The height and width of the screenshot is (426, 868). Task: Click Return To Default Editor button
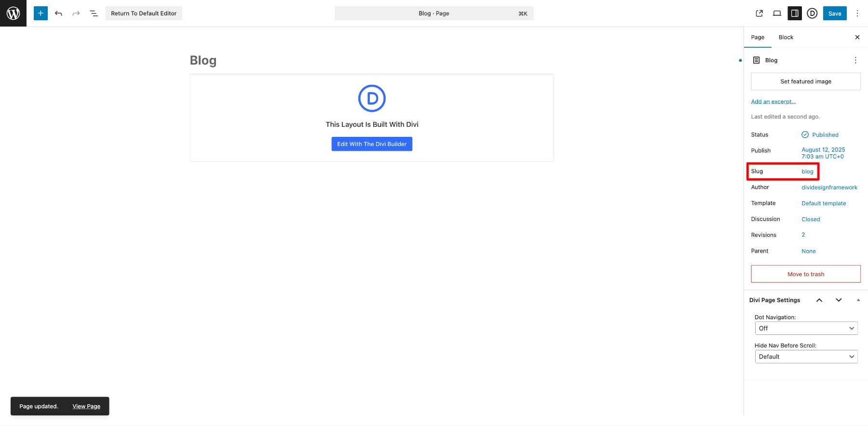click(144, 13)
